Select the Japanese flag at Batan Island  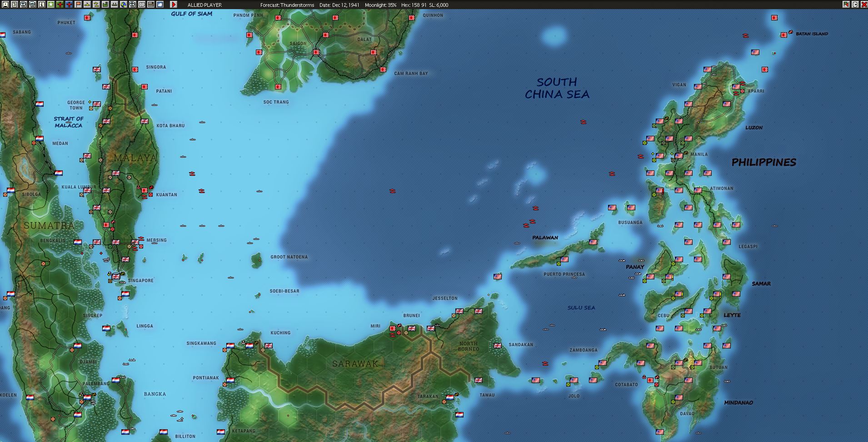784,35
